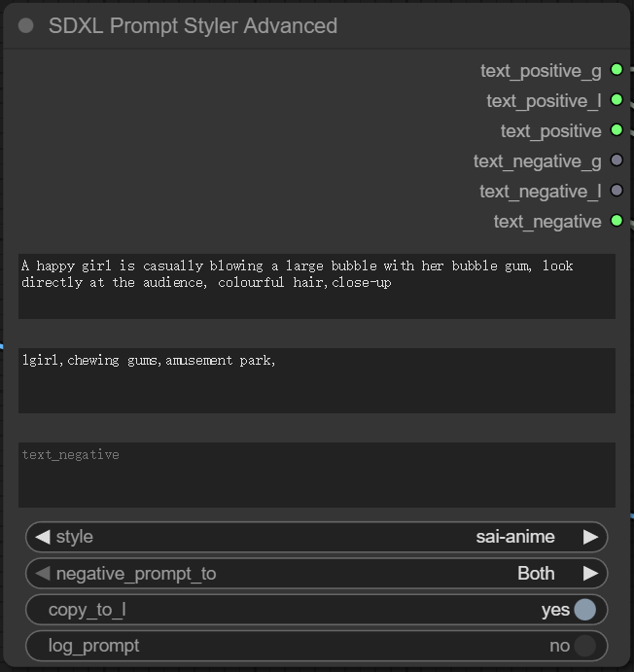This screenshot has height=672, width=634.
Task: Click the text_negative green output dot
Action: tap(616, 221)
